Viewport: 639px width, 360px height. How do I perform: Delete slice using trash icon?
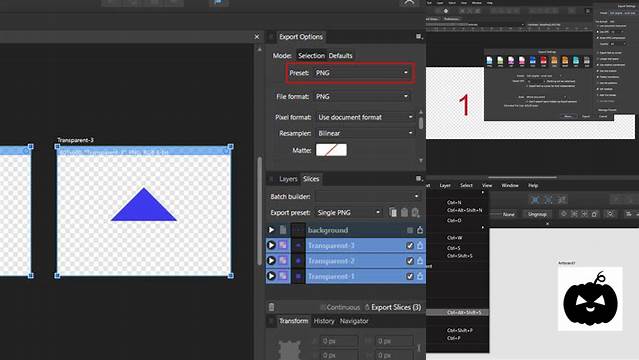point(272,307)
